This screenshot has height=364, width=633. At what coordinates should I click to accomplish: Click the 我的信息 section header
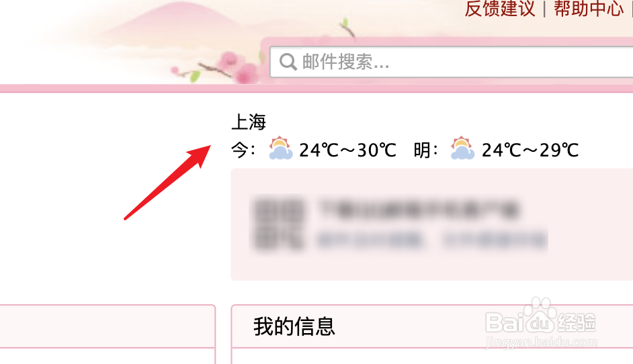[294, 326]
